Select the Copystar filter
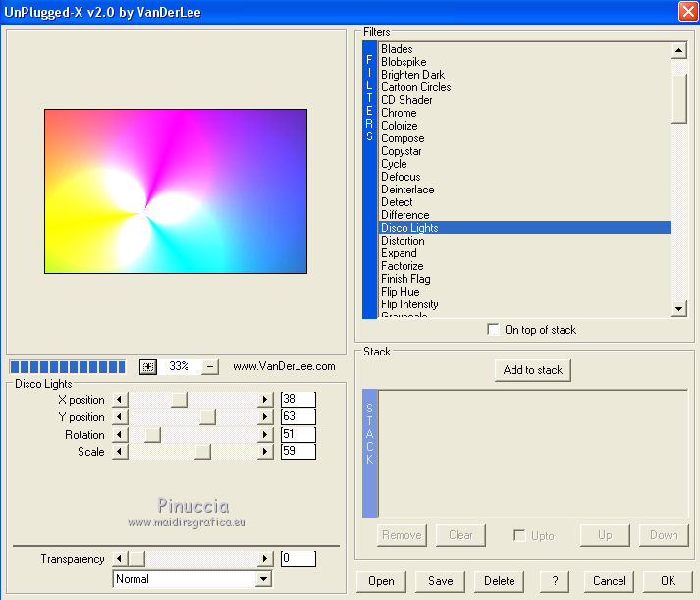700x600 pixels. [x=524, y=151]
